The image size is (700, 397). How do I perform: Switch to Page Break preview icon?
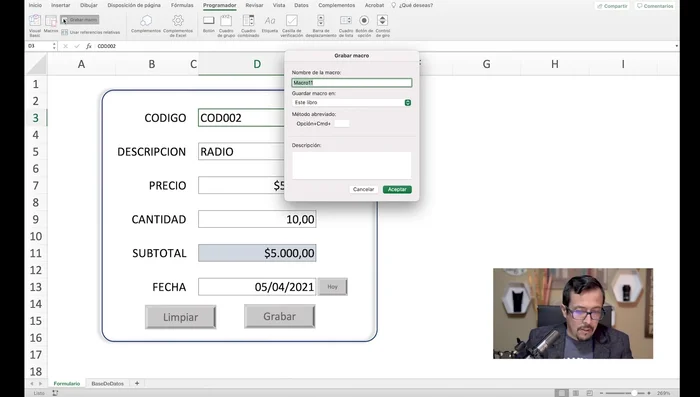(589, 393)
